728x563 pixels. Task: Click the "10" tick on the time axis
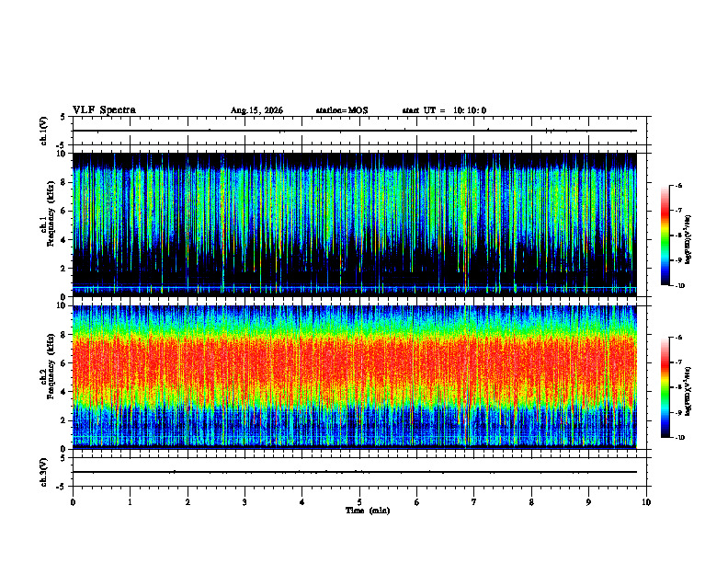point(646,502)
